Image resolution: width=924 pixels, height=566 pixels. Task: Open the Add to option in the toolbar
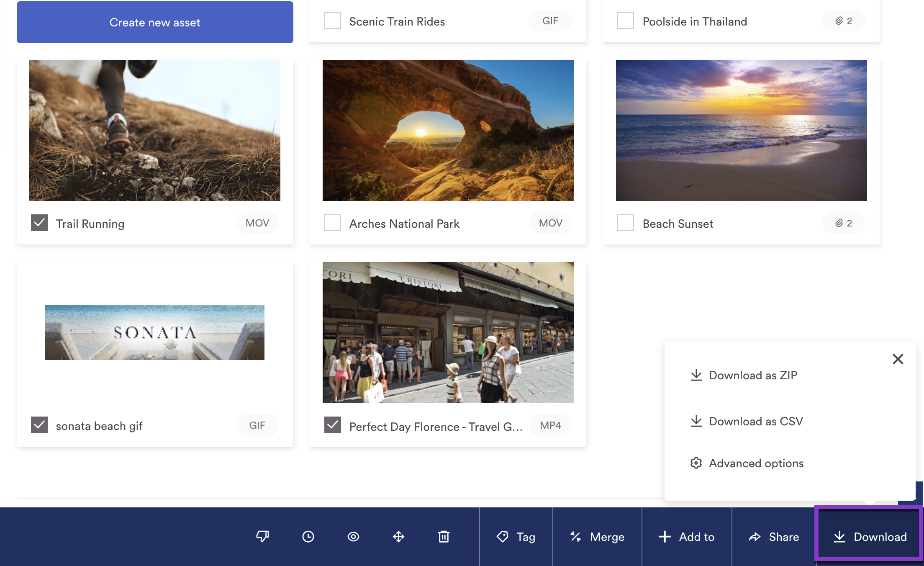click(x=687, y=537)
